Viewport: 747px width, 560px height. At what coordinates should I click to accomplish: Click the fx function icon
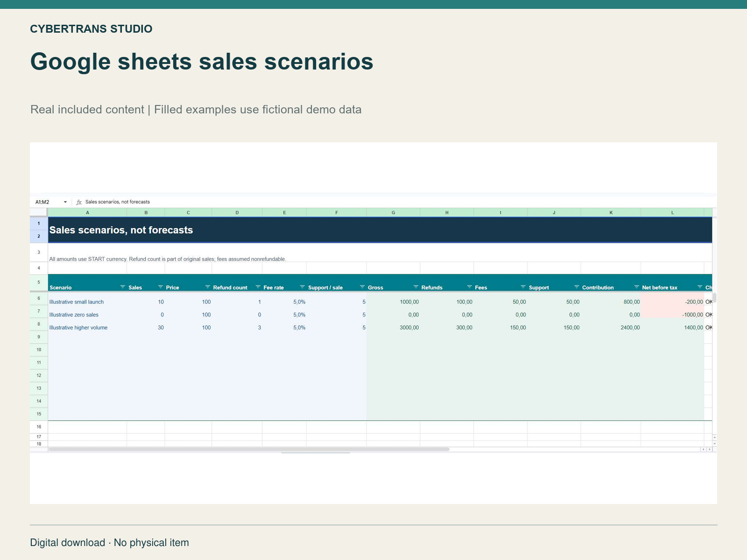tap(79, 202)
